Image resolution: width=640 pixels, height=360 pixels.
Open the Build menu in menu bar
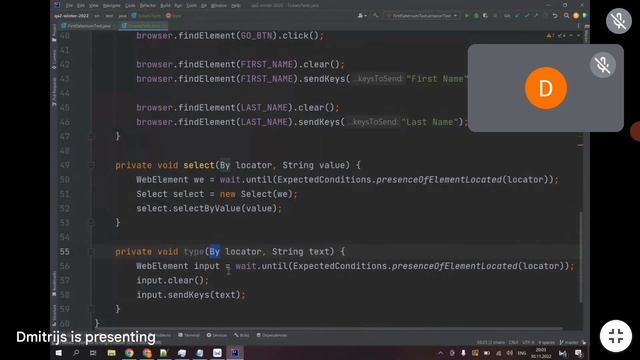[165, 6]
